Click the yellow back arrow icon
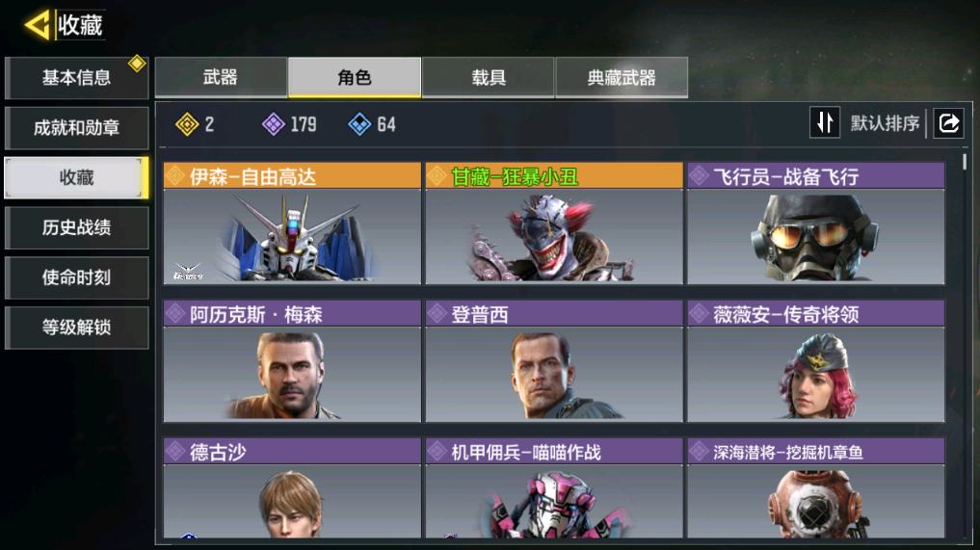The width and height of the screenshot is (980, 550). 37,25
